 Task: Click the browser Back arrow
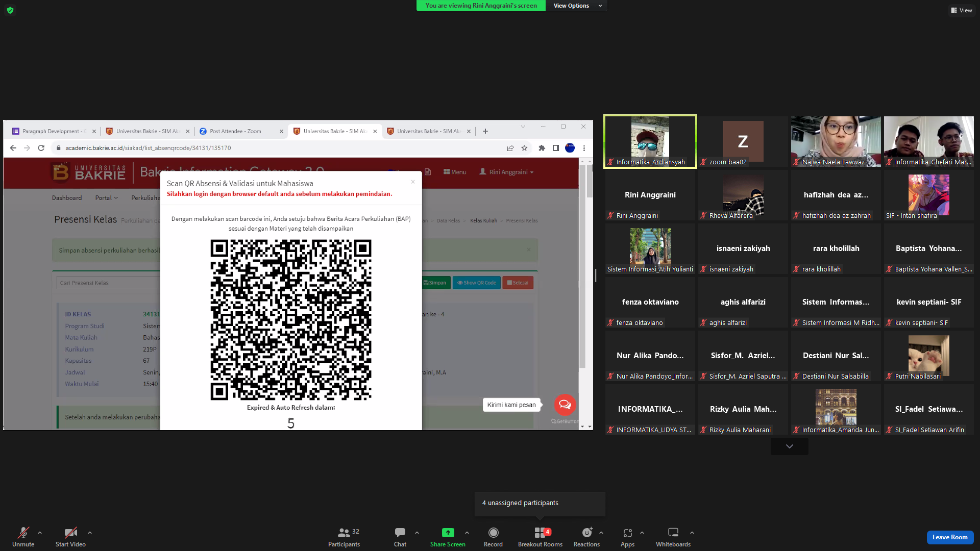[13, 148]
